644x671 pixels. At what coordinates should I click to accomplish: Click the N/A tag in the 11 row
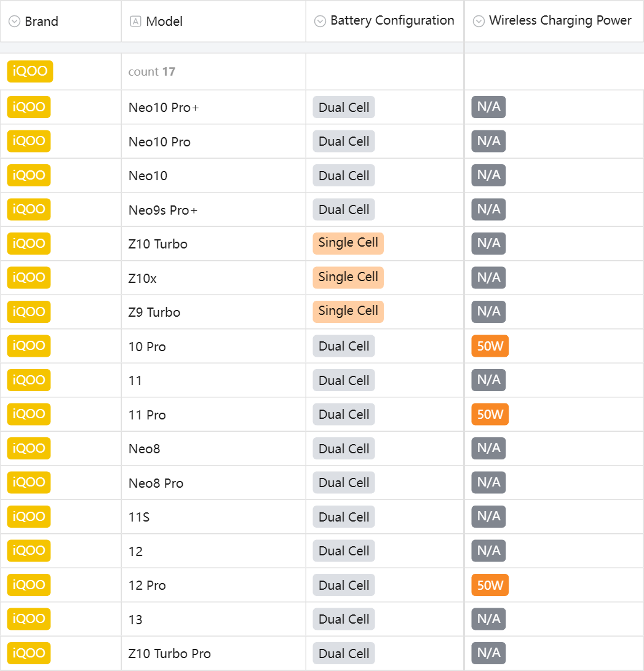click(488, 380)
